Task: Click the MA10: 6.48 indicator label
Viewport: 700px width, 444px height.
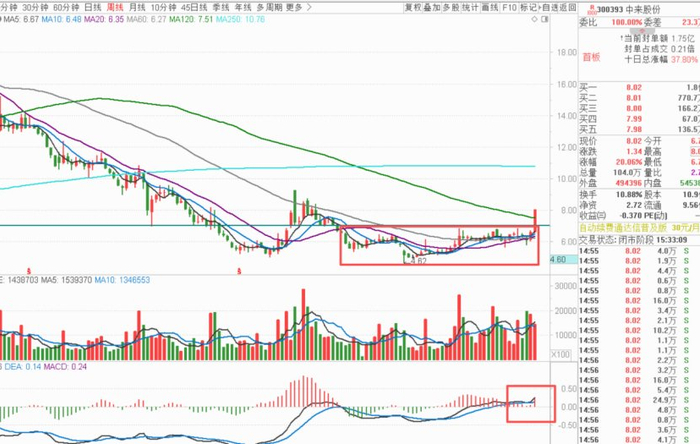Action: pyautogui.click(x=62, y=19)
